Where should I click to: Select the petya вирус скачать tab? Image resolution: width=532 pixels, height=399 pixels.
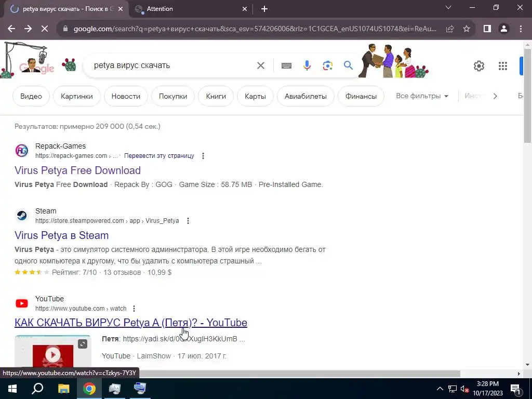click(66, 9)
